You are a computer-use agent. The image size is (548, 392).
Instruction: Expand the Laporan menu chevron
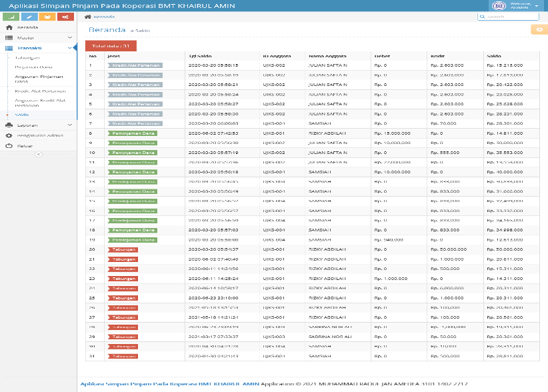69,125
